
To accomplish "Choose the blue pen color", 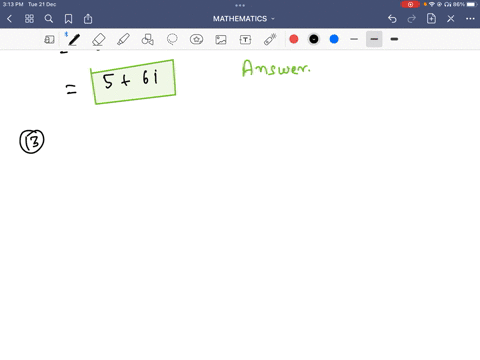I will [334, 39].
